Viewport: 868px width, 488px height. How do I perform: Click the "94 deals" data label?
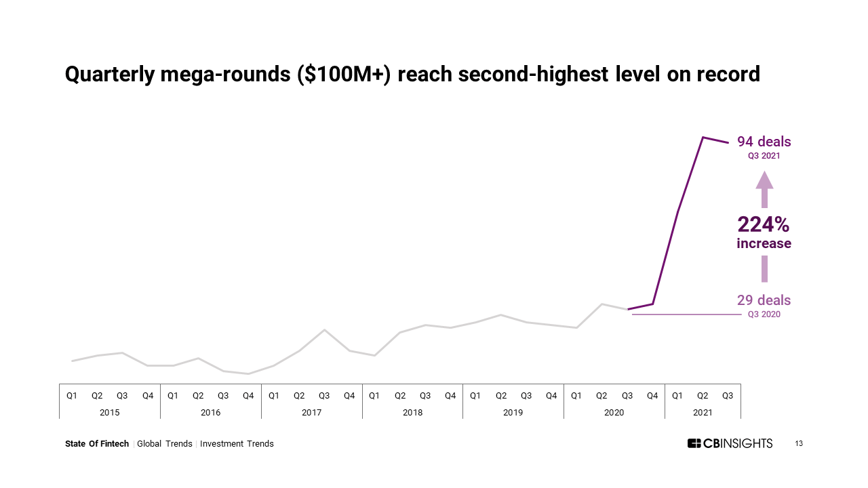coord(764,142)
